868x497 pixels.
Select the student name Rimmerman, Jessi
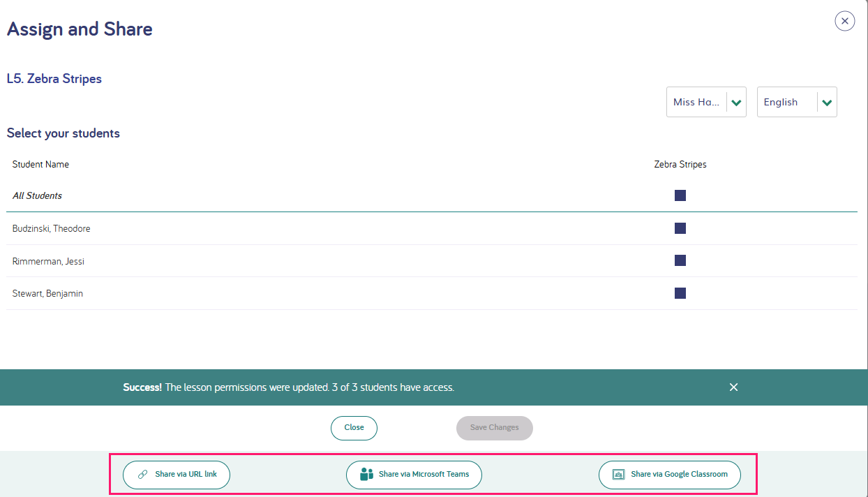point(48,261)
